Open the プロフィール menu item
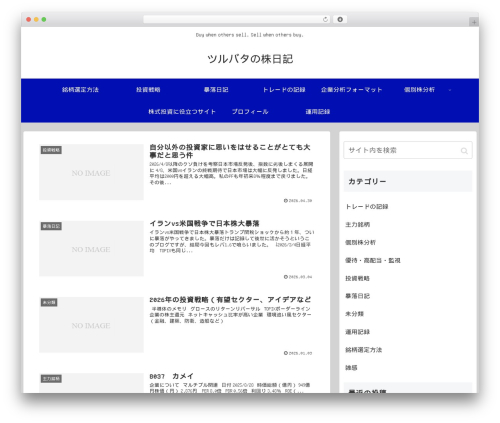The image size is (500, 423). click(x=250, y=112)
